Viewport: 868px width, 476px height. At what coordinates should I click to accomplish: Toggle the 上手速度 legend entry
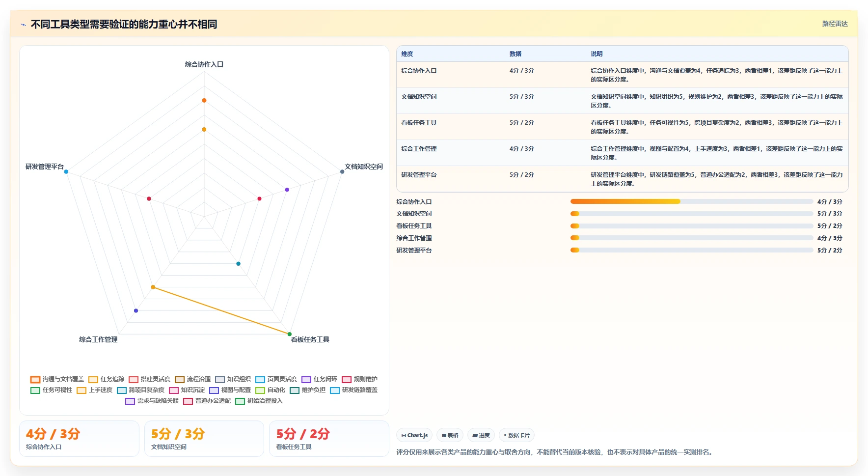[94, 390]
